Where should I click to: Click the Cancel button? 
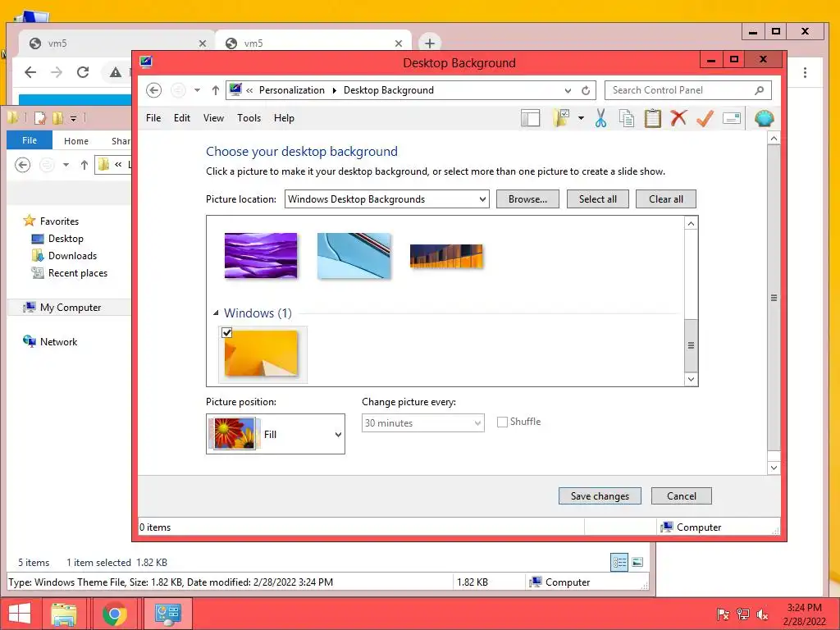click(x=682, y=495)
